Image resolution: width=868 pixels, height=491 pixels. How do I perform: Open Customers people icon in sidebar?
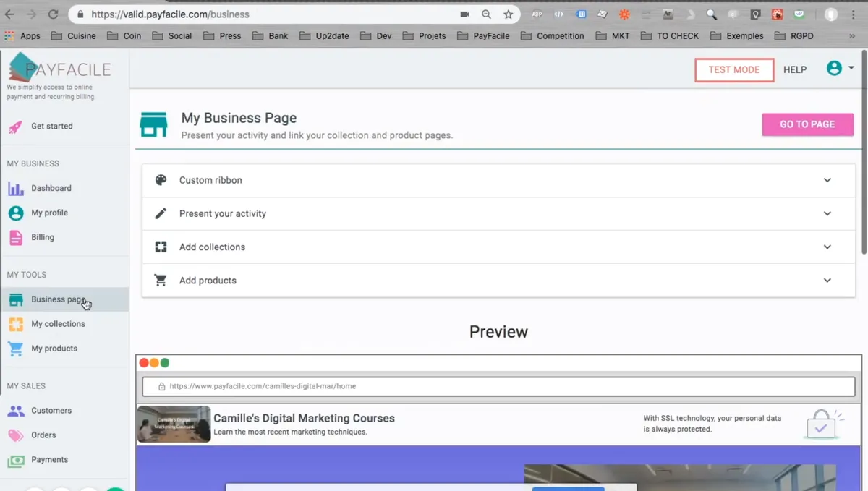(x=15, y=411)
